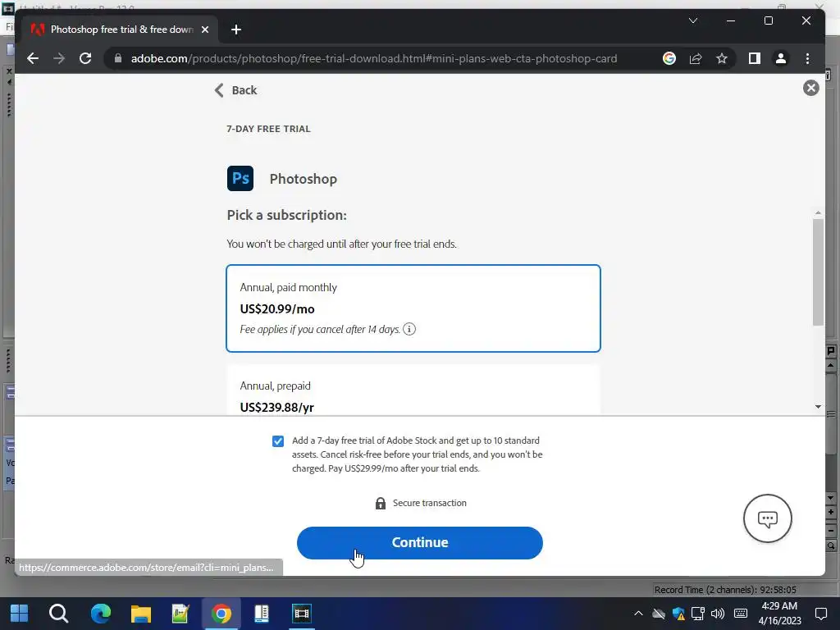Open the network status tray icon
This screenshot has width=840, height=630.
pos(697,614)
